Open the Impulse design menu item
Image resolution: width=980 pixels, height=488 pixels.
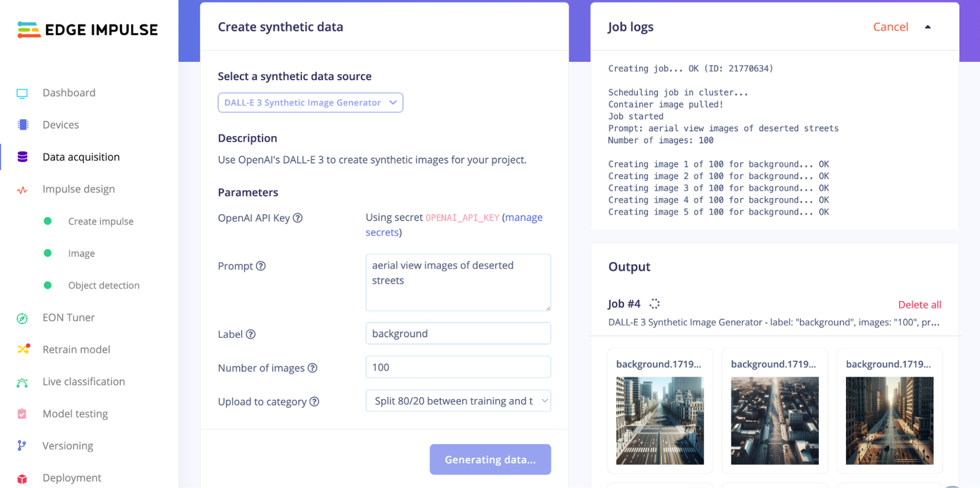[78, 189]
